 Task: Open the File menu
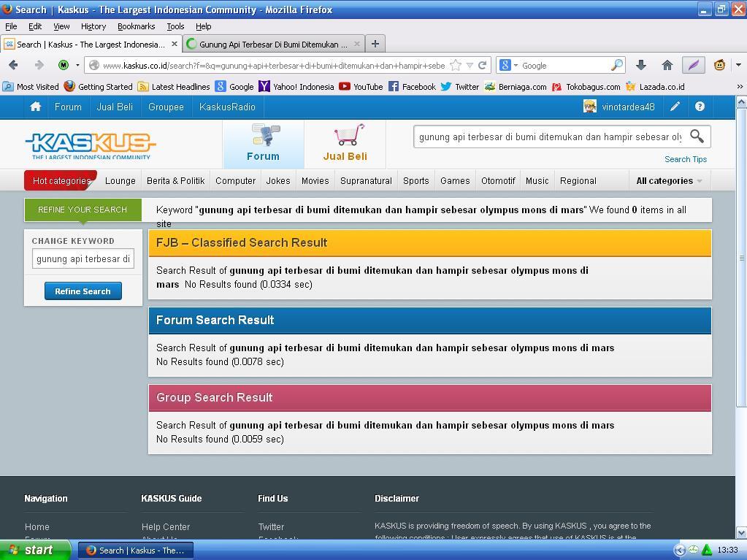(x=11, y=26)
